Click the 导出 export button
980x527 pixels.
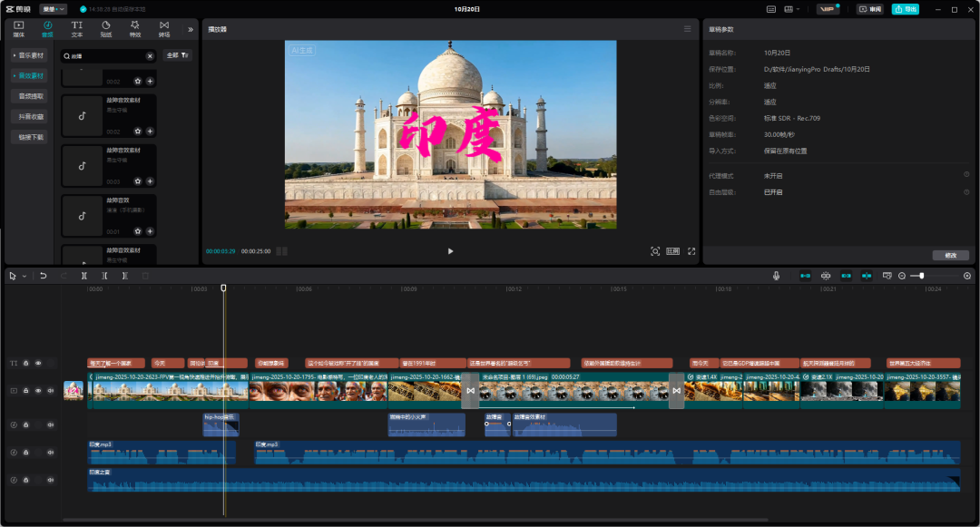point(904,9)
